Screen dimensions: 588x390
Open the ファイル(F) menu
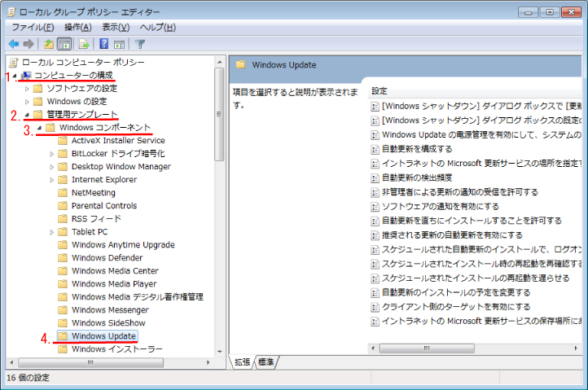click(x=33, y=28)
